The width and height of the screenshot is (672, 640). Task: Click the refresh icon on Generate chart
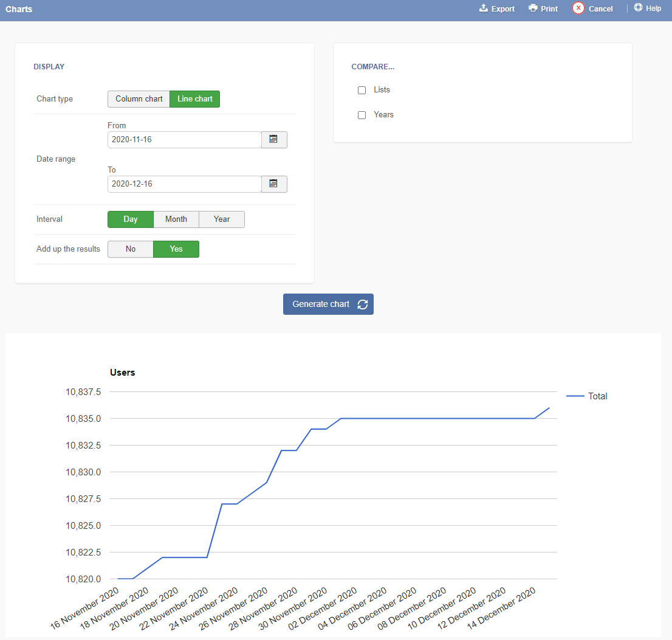[363, 305]
